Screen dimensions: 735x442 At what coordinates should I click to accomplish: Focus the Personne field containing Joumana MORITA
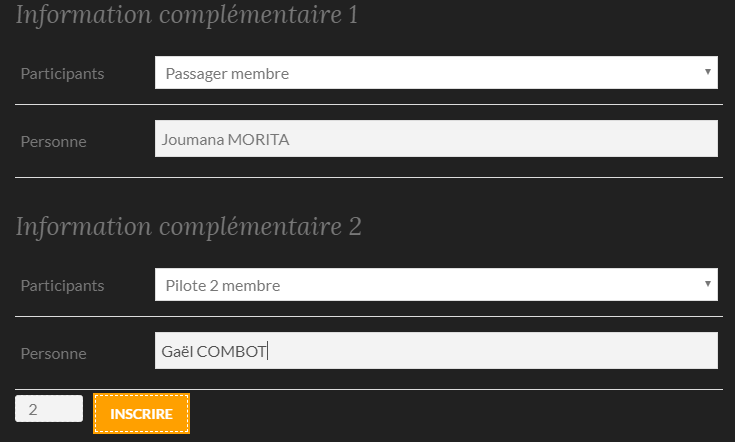[436, 140]
